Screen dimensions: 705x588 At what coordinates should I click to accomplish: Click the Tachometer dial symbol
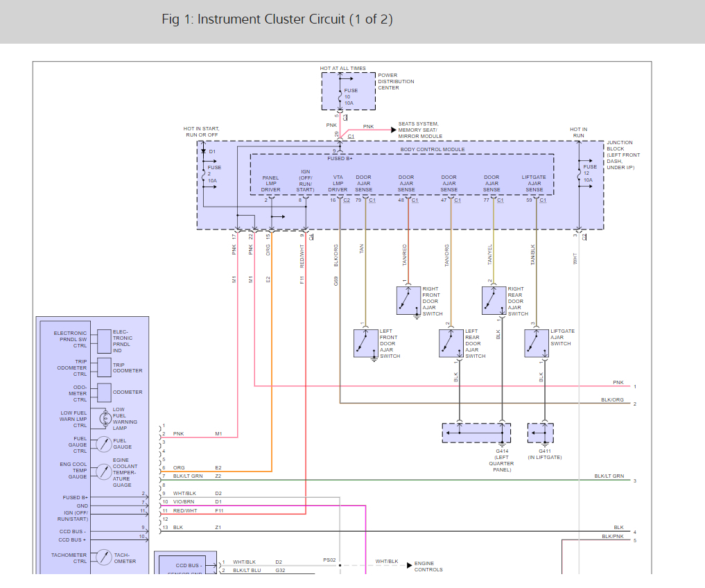pyautogui.click(x=104, y=557)
